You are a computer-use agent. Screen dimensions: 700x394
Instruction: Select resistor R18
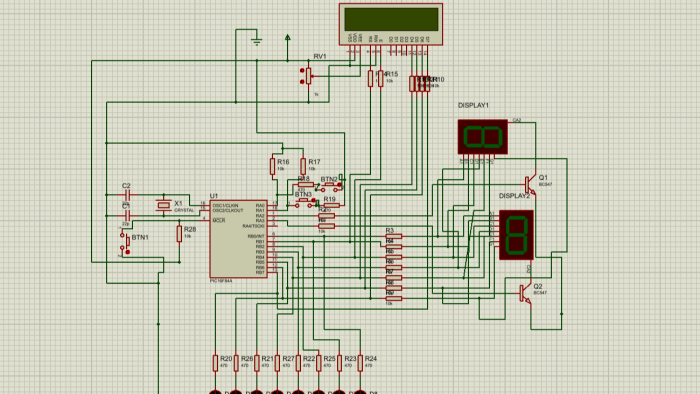(306, 185)
